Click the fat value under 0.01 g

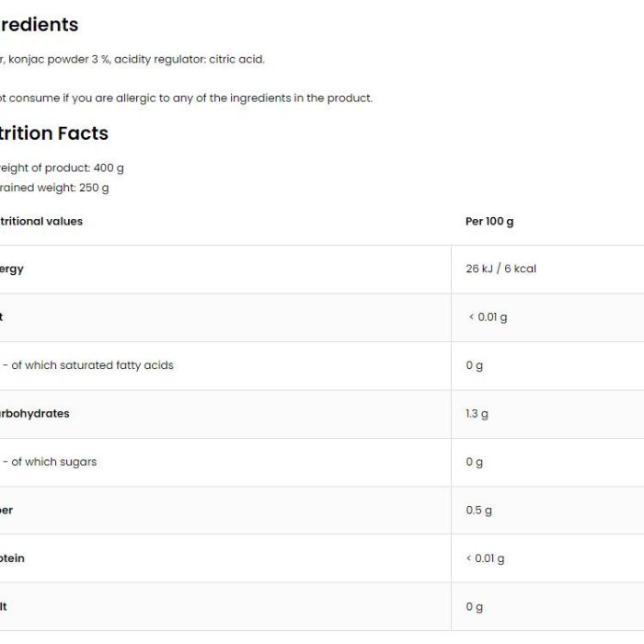488,317
